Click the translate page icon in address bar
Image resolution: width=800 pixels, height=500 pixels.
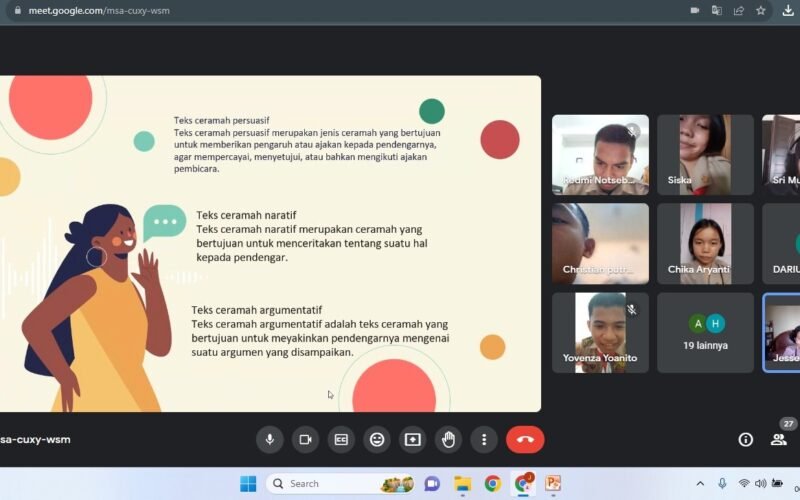[717, 10]
